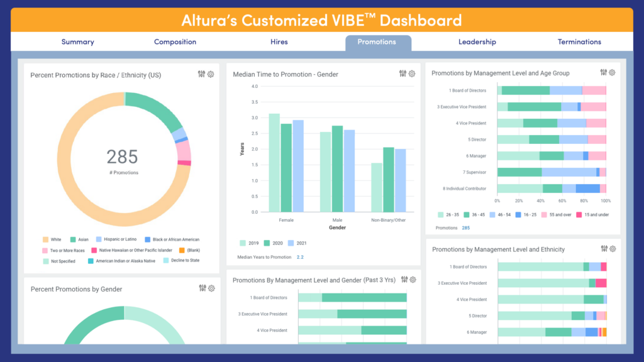
Task: Open filter sliders for Management Level and Age Group
Action: 603,72
